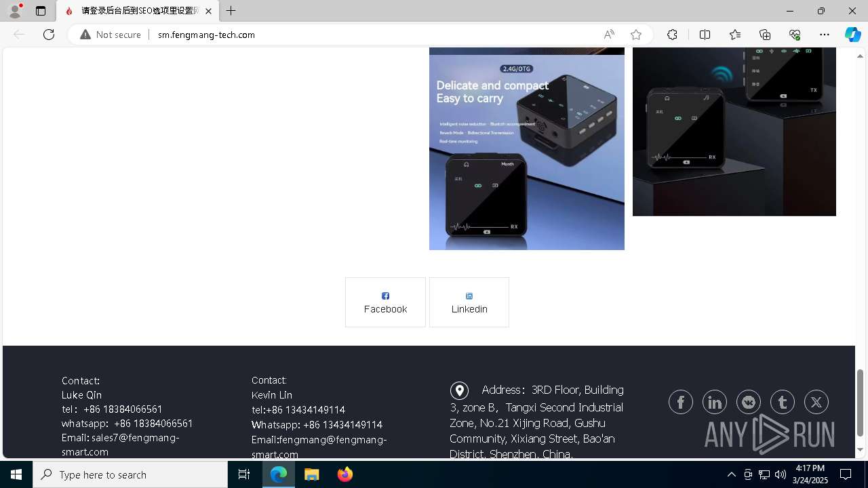Open the 'Delicate and compact' product image
The height and width of the screenshot is (488, 868).
click(x=527, y=152)
